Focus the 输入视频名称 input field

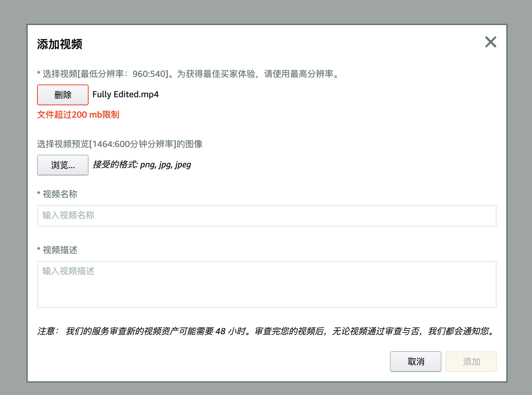click(267, 216)
